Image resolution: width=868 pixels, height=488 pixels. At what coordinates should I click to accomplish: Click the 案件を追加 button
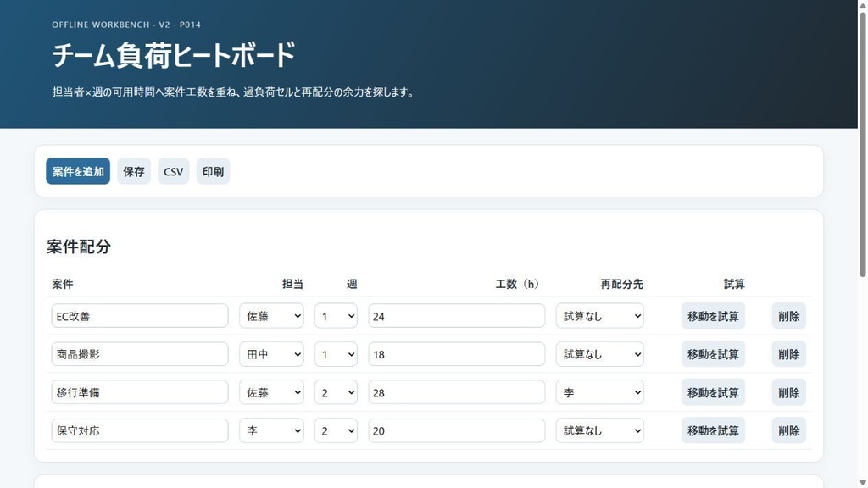click(78, 171)
